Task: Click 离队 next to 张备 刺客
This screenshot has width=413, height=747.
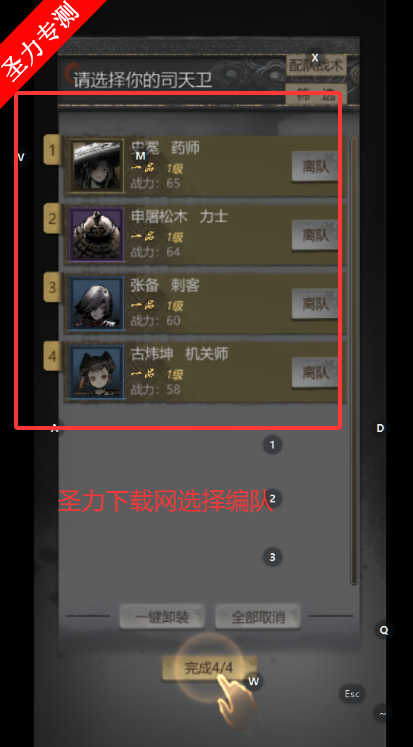Action: coord(315,303)
